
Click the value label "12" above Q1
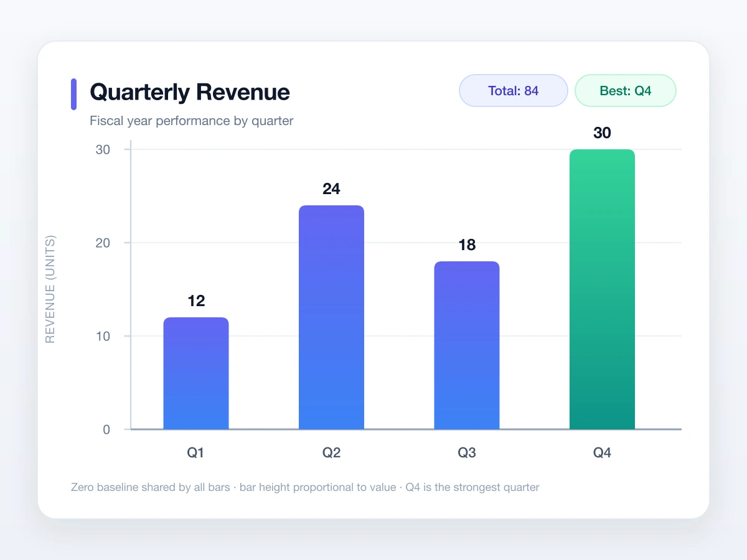click(x=196, y=301)
